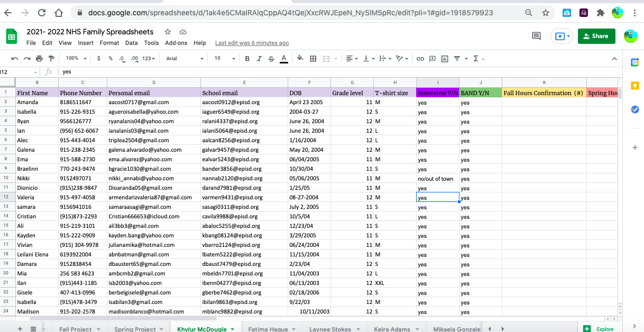Toggle bold formatting
The image size is (644, 332).
click(247, 59)
